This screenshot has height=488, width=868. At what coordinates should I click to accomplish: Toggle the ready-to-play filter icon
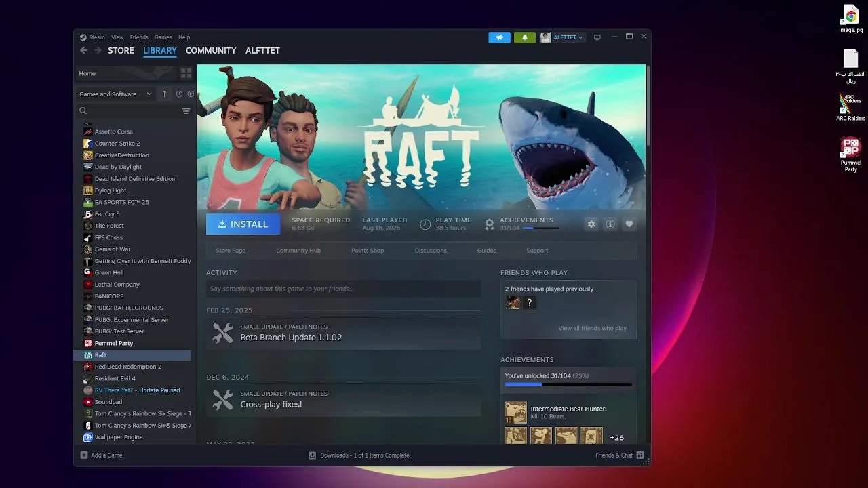click(191, 94)
